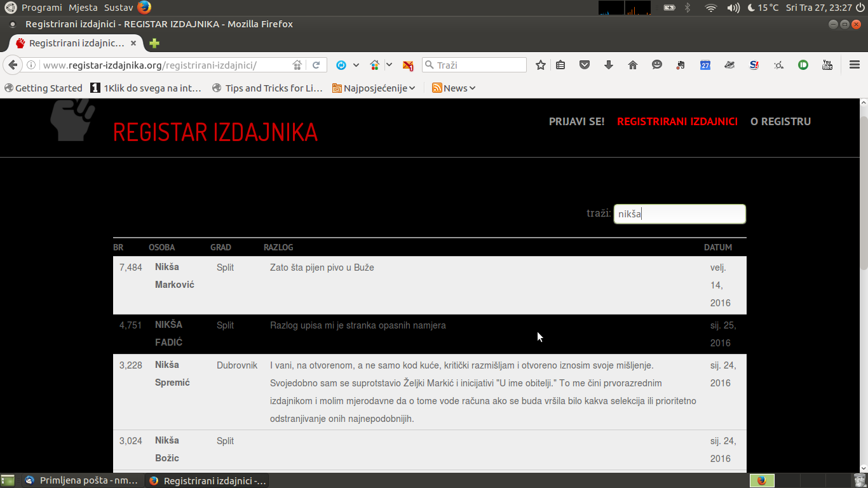Click the page vertical scrollbar

pyautogui.click(x=863, y=191)
